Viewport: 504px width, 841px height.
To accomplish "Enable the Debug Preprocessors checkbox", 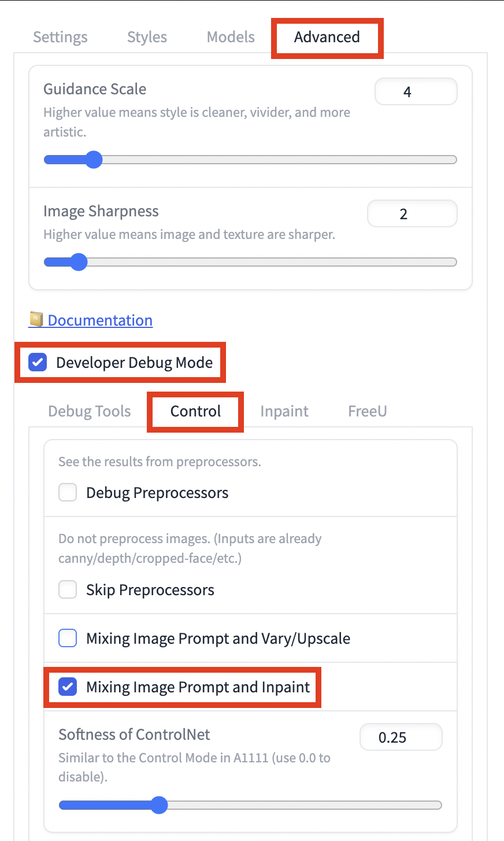I will pos(68,493).
